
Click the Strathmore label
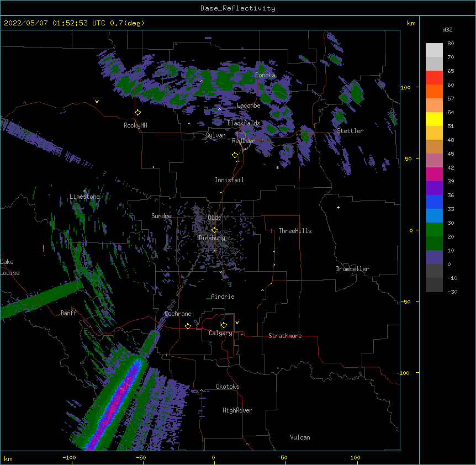[285, 336]
